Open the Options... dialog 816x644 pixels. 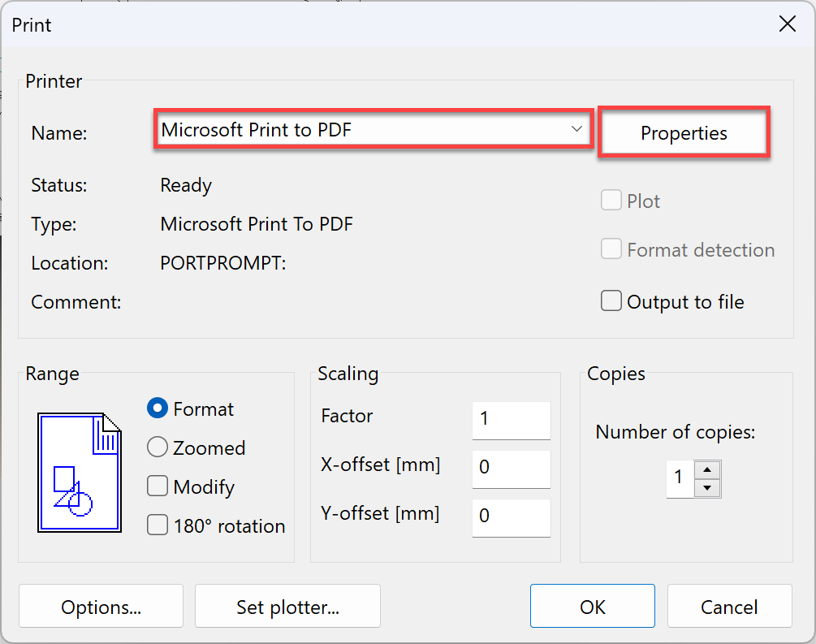tap(101, 607)
